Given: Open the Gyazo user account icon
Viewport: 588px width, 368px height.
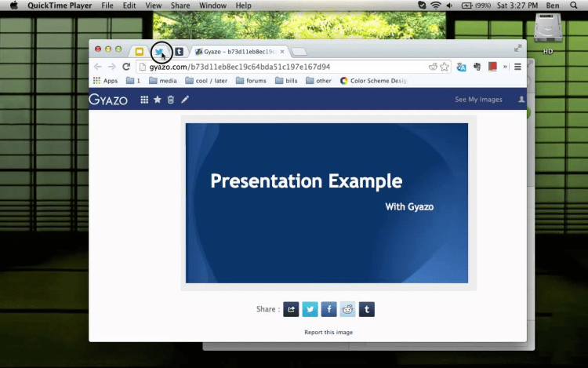Looking at the screenshot, I should (521, 100).
